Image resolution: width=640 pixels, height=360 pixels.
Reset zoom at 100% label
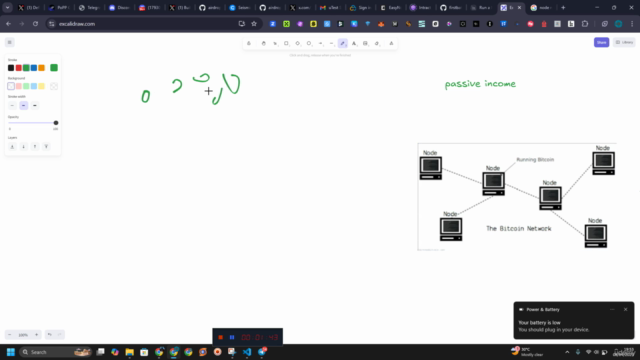pos(23,335)
